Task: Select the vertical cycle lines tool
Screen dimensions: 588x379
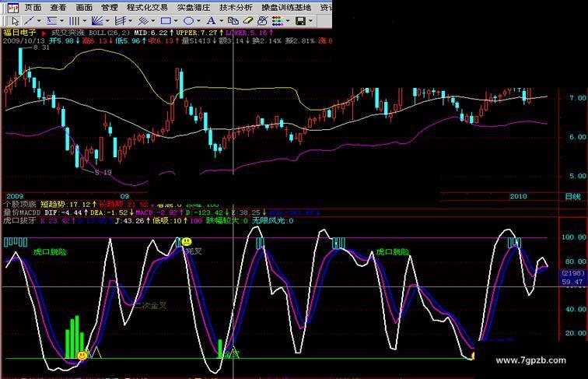Action: (x=75, y=21)
